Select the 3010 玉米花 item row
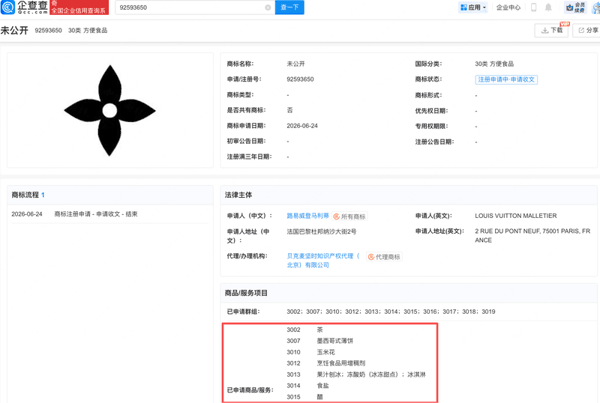The image size is (600, 403). click(x=311, y=352)
